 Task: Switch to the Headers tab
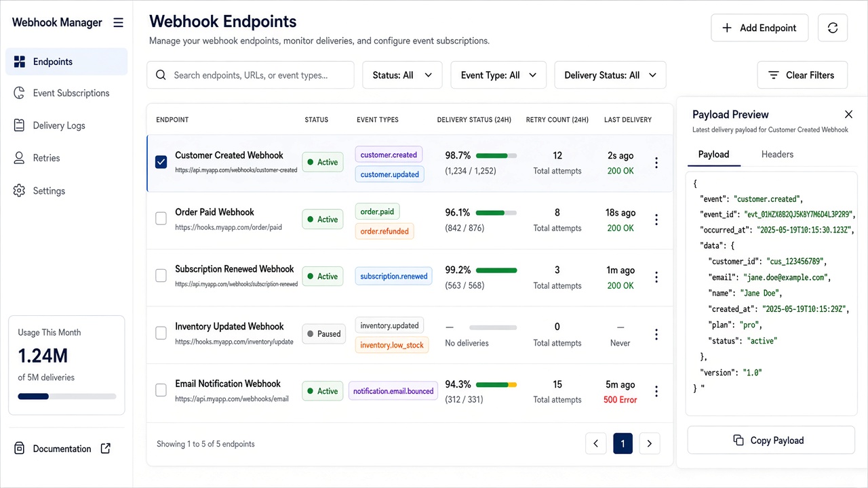(x=777, y=155)
